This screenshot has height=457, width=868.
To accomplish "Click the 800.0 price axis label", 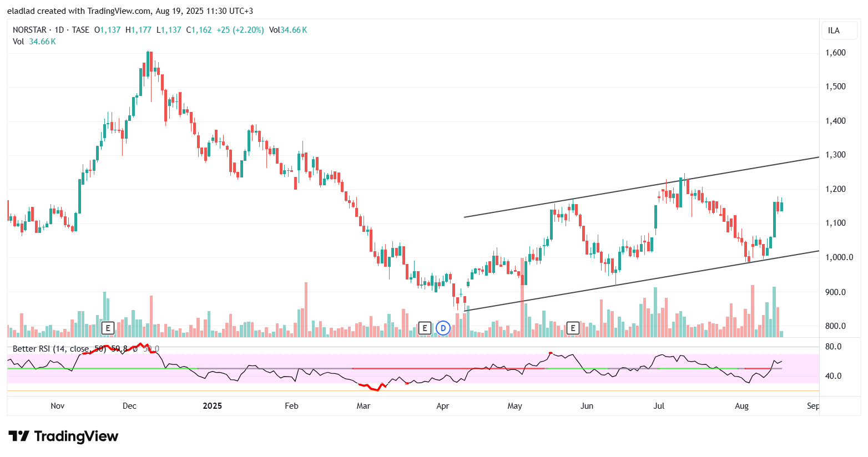I will 835,326.
